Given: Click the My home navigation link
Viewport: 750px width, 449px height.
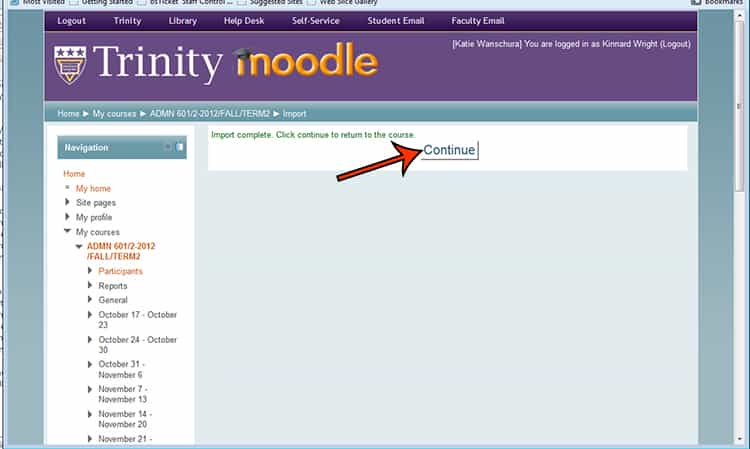Looking at the screenshot, I should click(x=93, y=188).
